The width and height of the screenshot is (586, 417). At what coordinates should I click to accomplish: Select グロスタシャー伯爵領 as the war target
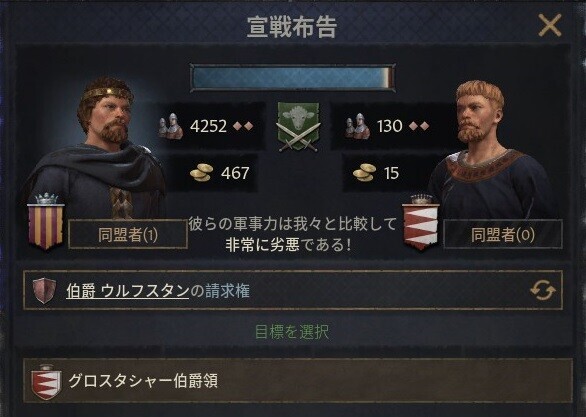click(297, 381)
